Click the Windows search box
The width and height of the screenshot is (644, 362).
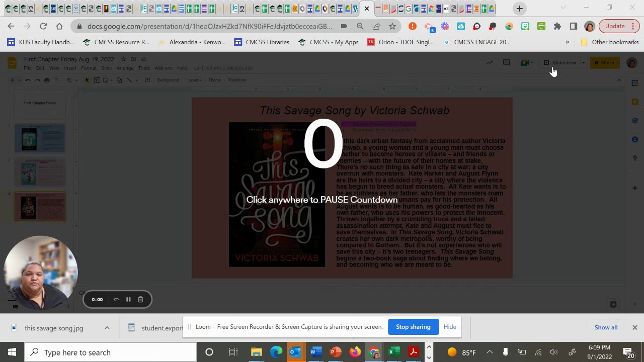point(111,352)
